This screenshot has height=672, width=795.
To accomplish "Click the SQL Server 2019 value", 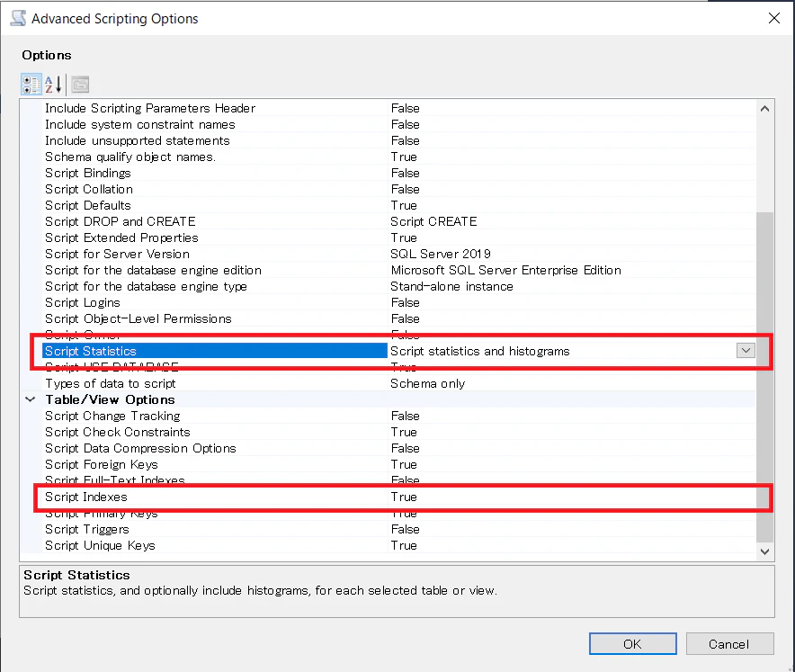I will click(x=441, y=254).
